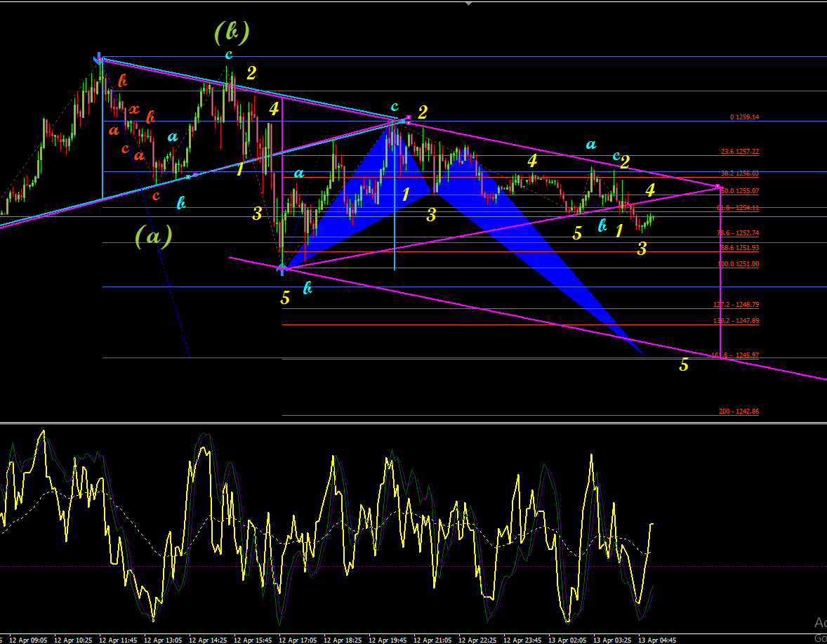Viewport: 827px width, 644px height.
Task: Click time axis label "12 Apr 19:45"
Action: [388, 640]
